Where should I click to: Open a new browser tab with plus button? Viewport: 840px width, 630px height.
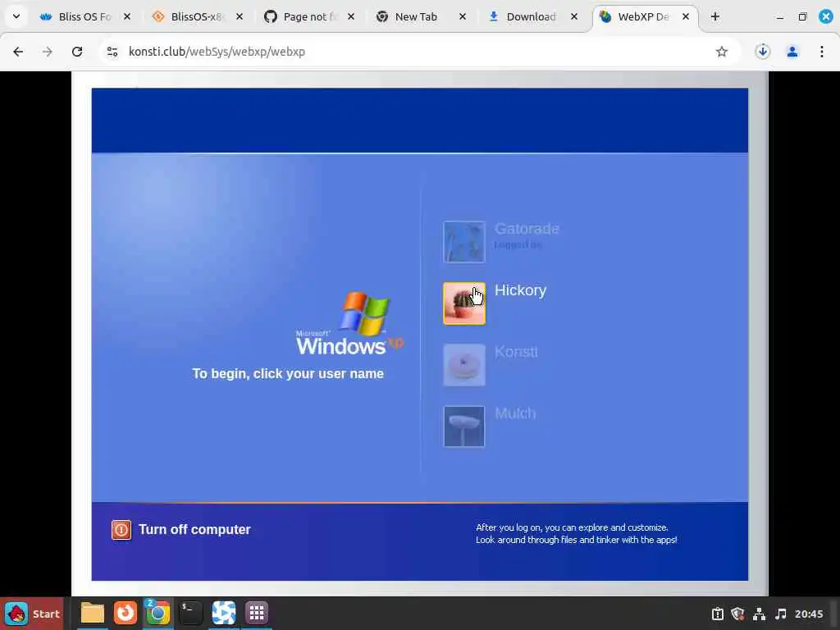click(715, 16)
